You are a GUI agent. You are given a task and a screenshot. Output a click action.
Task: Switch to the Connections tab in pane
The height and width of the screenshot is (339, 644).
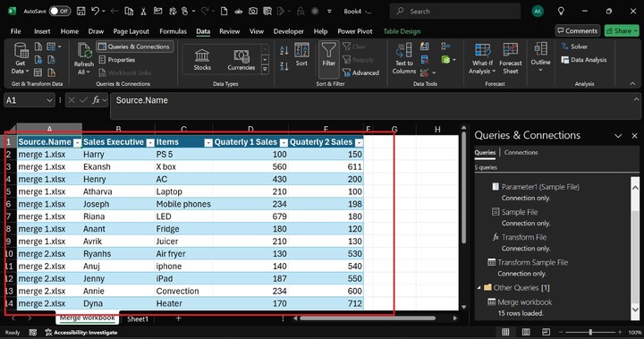point(521,152)
